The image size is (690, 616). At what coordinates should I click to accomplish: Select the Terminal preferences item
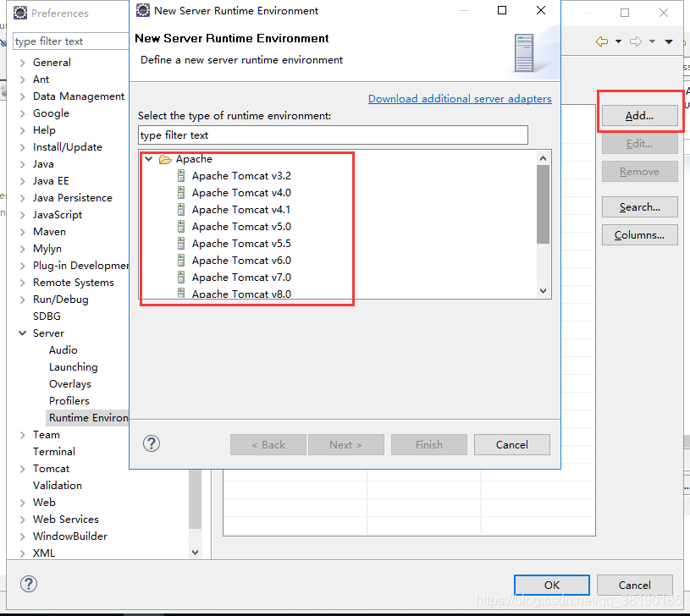pos(54,452)
